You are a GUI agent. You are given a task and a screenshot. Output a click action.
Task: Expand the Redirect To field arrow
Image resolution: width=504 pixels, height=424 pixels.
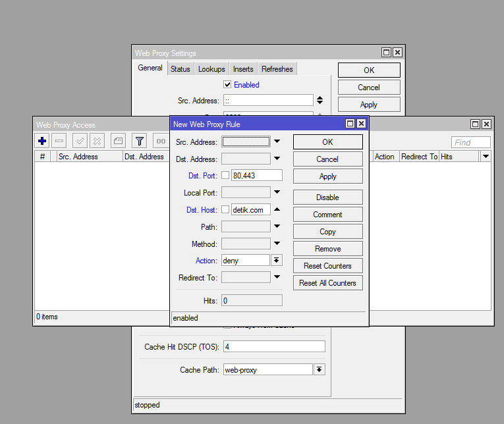pyautogui.click(x=277, y=277)
